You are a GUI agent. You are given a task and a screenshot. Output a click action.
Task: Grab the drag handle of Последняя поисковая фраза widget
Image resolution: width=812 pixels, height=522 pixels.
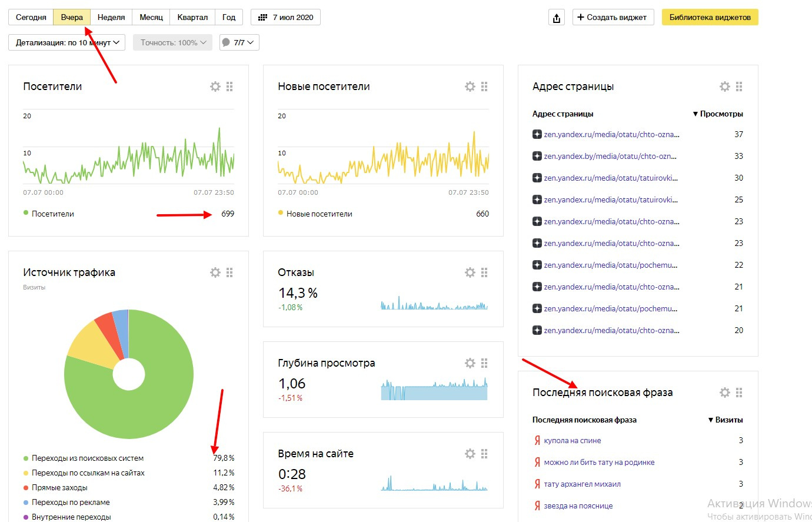tap(739, 393)
